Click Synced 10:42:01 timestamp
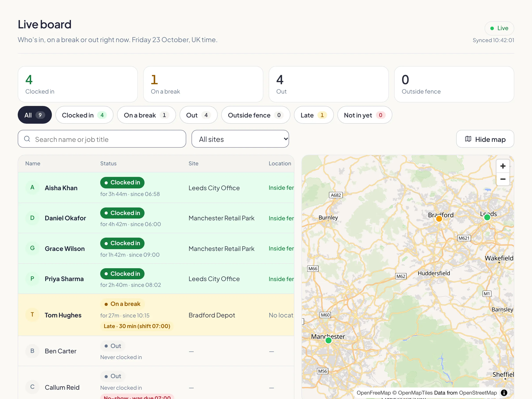Viewport: 532px width, 399px height. pos(493,40)
